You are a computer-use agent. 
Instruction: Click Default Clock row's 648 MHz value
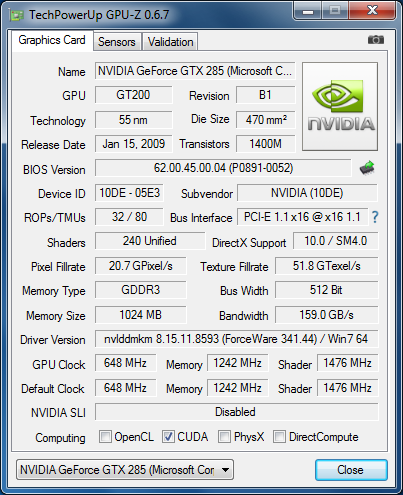125,388
